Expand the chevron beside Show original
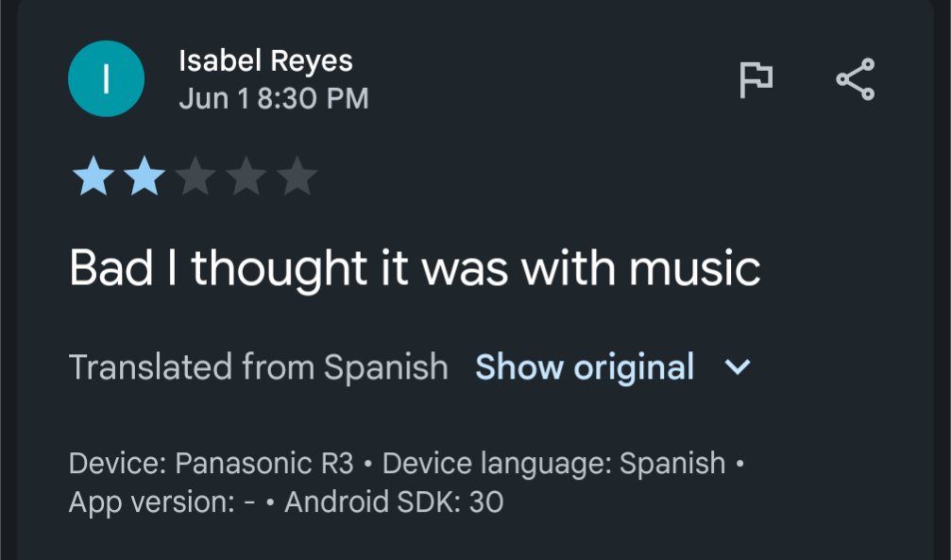 [738, 367]
